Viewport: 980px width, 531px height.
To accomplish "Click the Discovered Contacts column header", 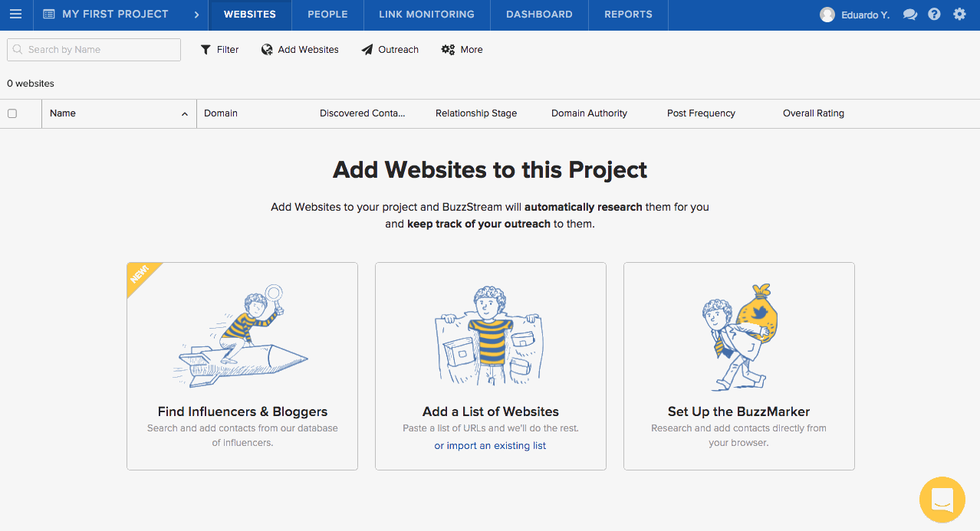I will pyautogui.click(x=362, y=113).
